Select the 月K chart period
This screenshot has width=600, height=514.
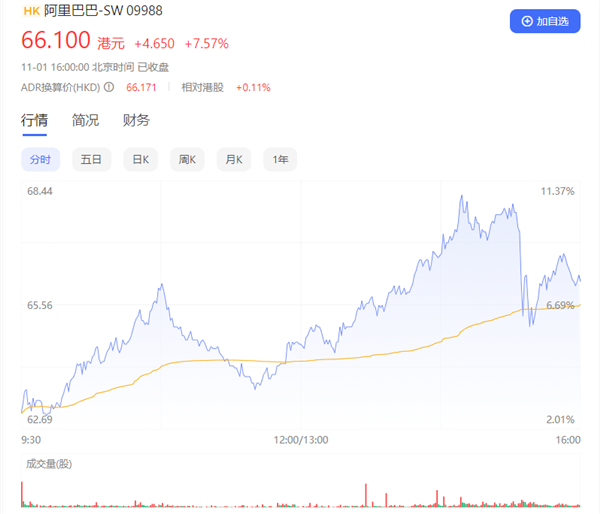tap(234, 159)
